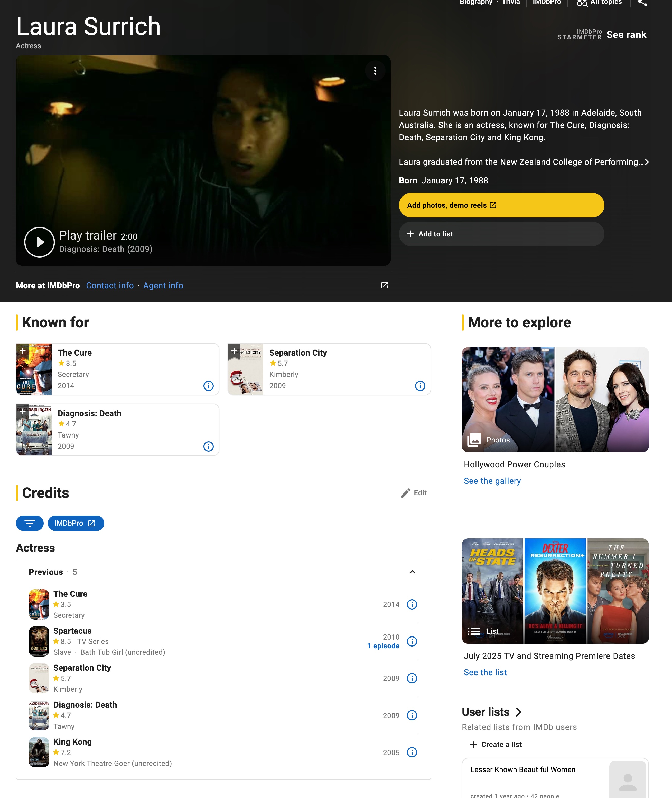Click Add to list button
The width and height of the screenshot is (672, 798).
tap(501, 234)
